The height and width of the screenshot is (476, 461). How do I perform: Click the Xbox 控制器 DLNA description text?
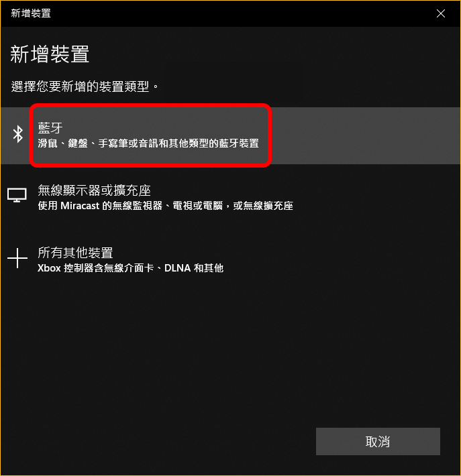130,268
